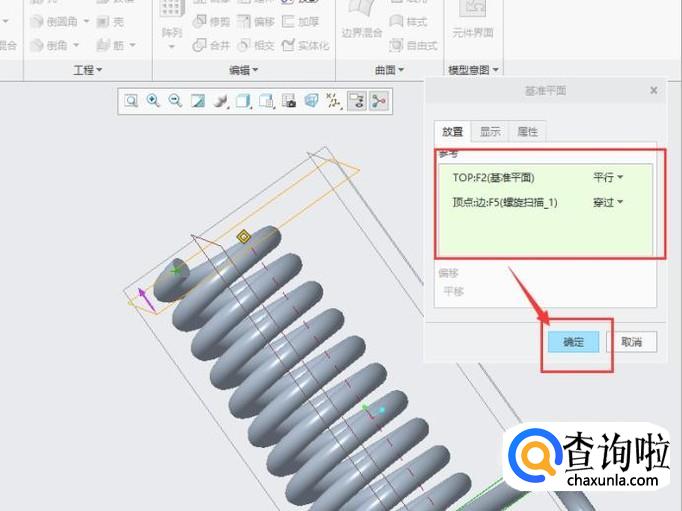The height and width of the screenshot is (511, 682).
Task: Click the 取消 button
Action: (631, 342)
